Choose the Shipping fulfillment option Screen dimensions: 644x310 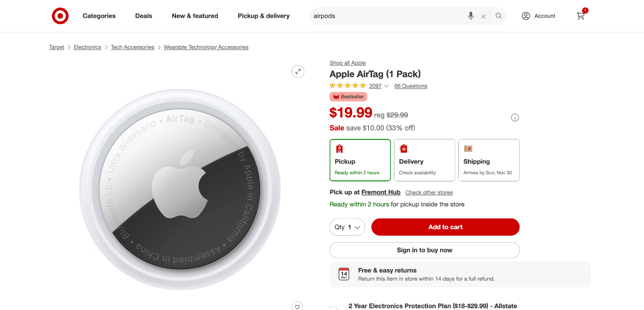489,160
